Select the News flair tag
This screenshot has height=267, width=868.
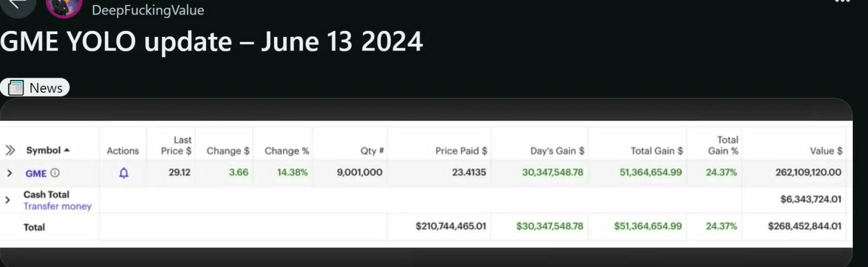point(35,87)
